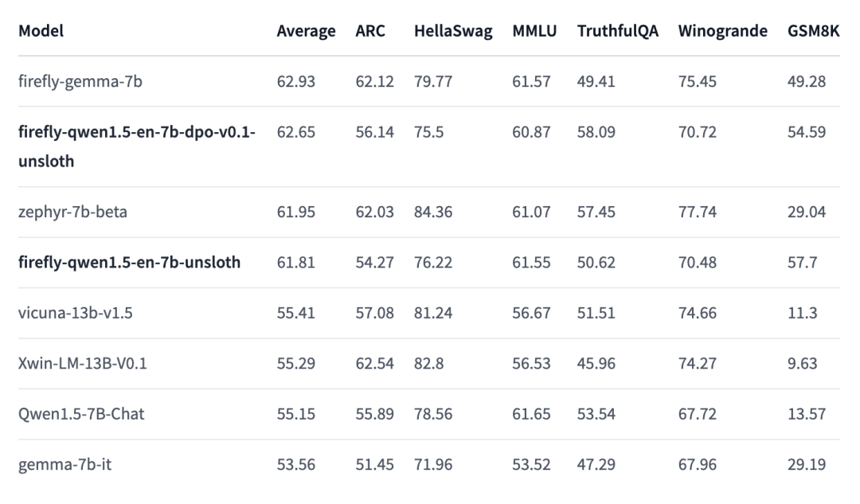This screenshot has height=504, width=860.
Task: Click the Winogrande column header
Action: click(722, 32)
